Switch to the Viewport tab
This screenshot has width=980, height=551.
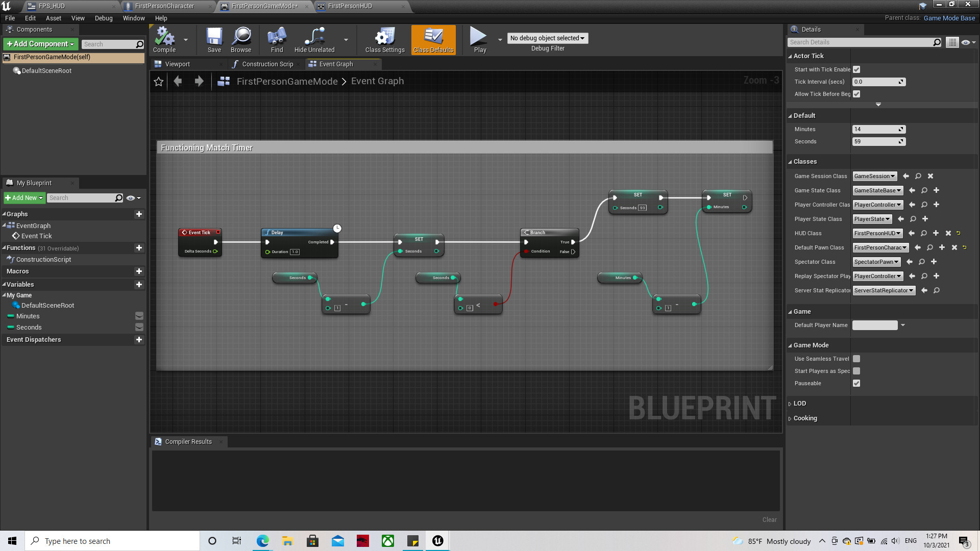tap(177, 64)
